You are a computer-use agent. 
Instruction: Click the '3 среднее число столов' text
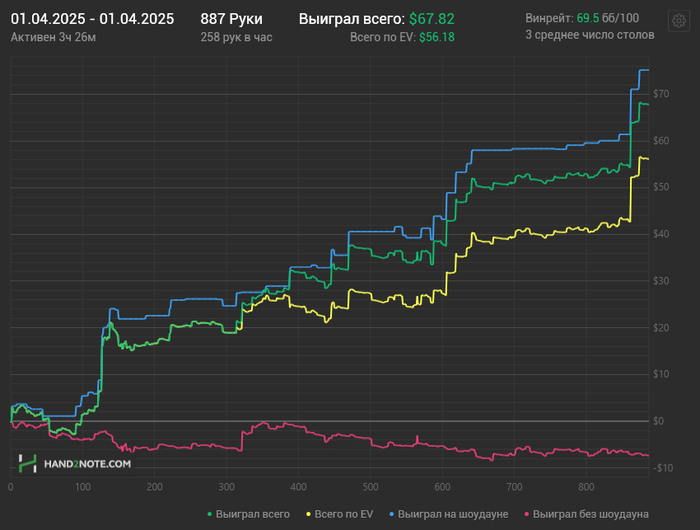pyautogui.click(x=590, y=35)
